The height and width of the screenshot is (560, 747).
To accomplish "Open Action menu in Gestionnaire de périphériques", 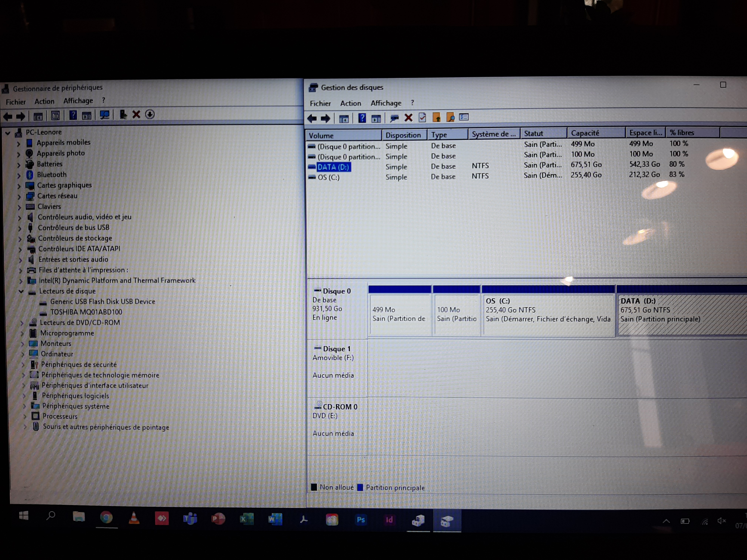I will click(44, 101).
